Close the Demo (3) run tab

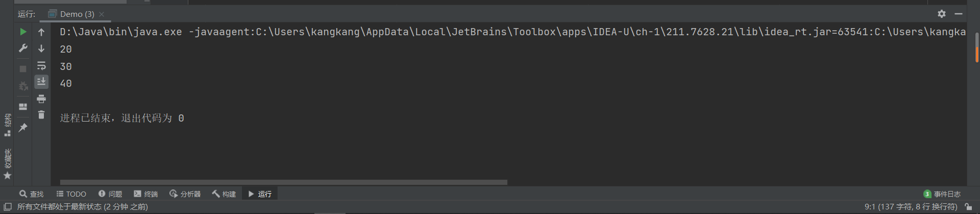[102, 14]
